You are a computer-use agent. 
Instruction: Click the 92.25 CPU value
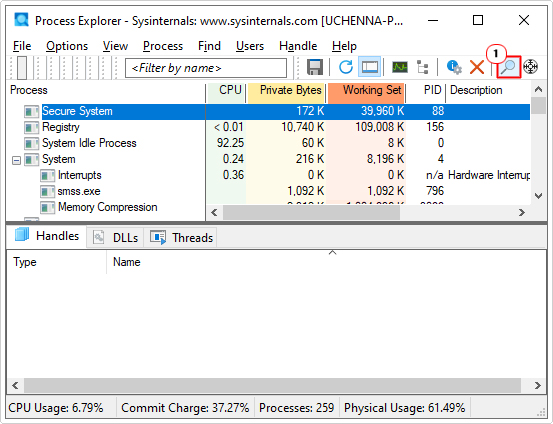(230, 144)
